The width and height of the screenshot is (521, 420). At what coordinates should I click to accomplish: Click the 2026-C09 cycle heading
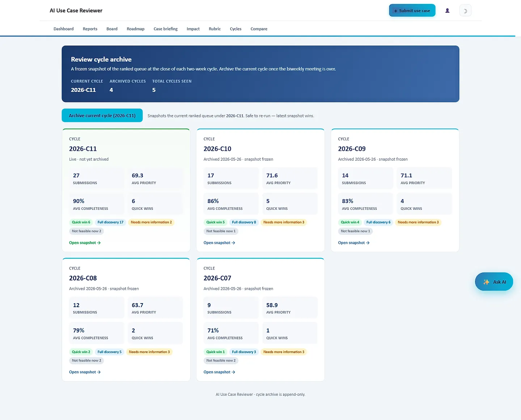(x=352, y=149)
